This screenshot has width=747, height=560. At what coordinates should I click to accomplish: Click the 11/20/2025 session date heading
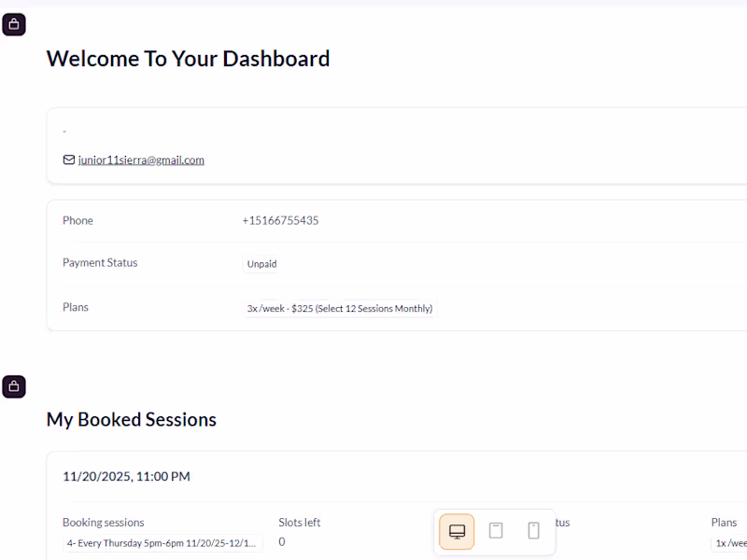coord(126,476)
